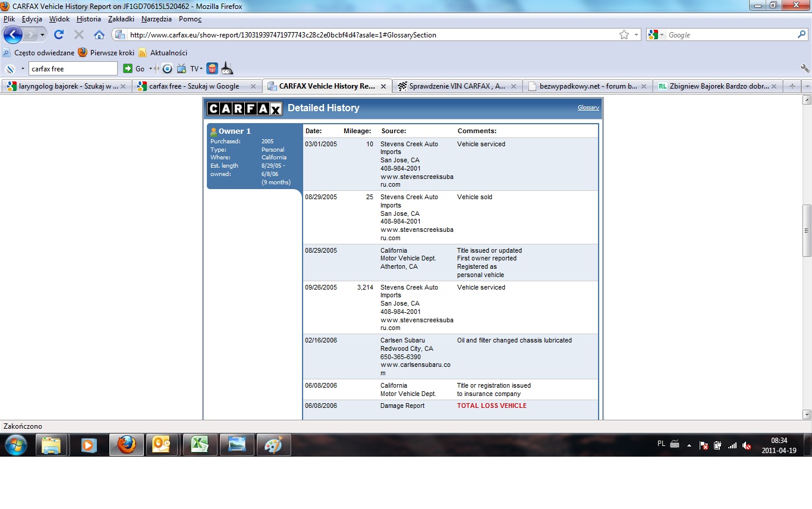
Task: Open the address bar URL history dropdown
Action: [x=636, y=35]
